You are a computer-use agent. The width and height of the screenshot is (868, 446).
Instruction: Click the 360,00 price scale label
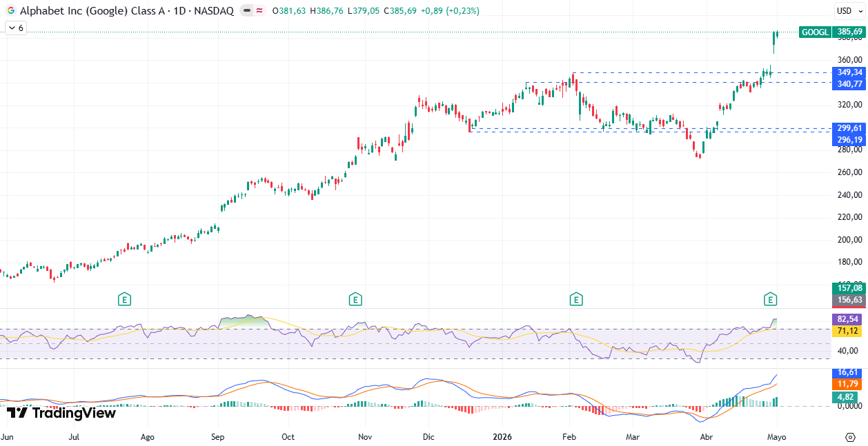pos(850,59)
